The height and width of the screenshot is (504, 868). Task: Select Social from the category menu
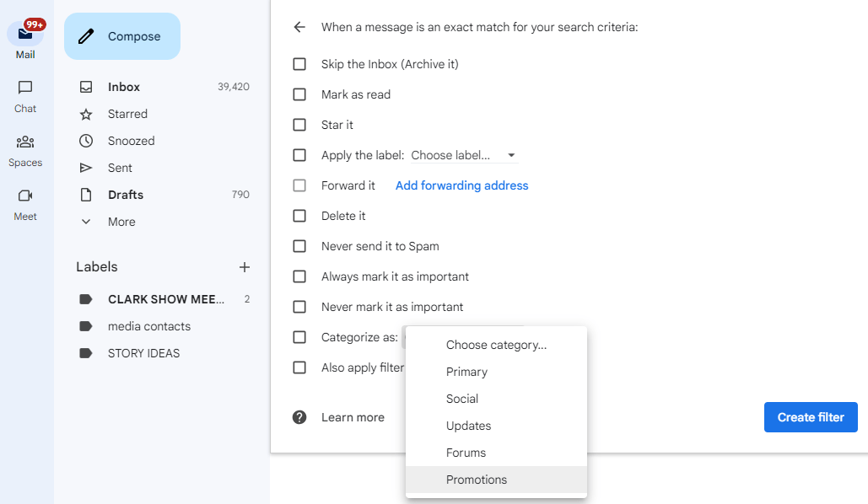pos(462,399)
